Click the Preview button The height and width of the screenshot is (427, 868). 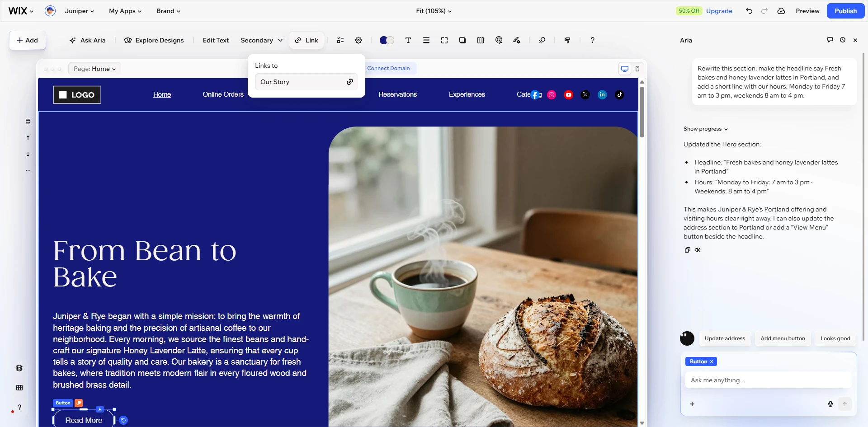[x=807, y=11]
